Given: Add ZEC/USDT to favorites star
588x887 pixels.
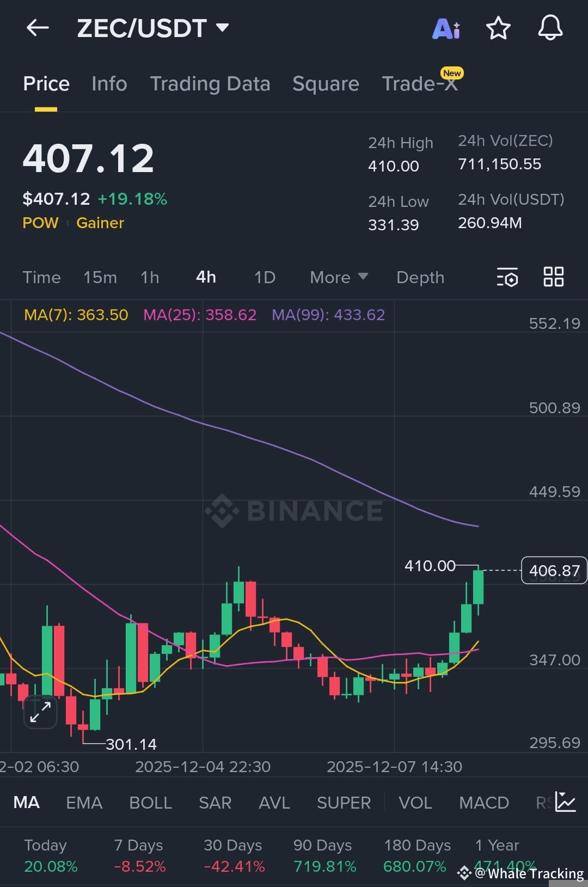Looking at the screenshot, I should [x=498, y=28].
